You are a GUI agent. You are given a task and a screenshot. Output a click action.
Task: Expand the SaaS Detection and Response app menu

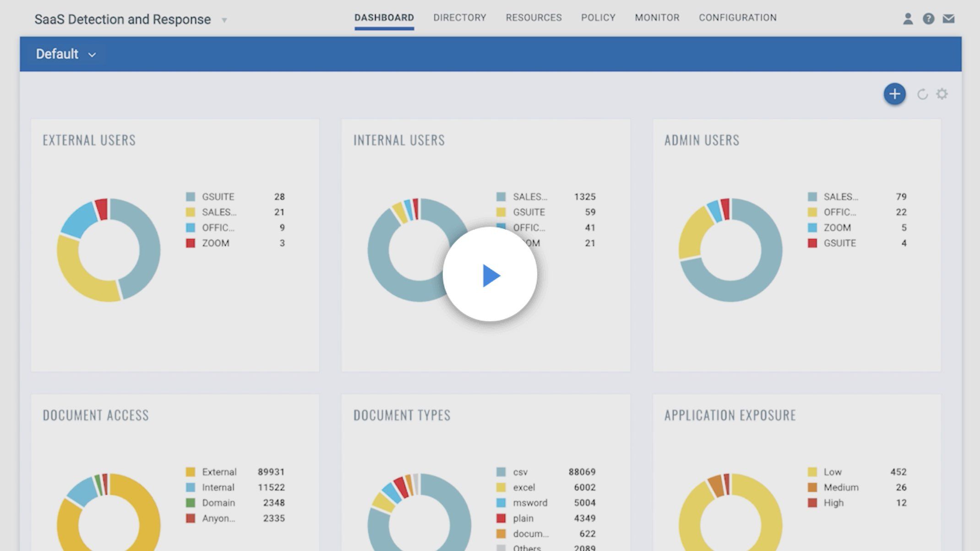click(224, 20)
